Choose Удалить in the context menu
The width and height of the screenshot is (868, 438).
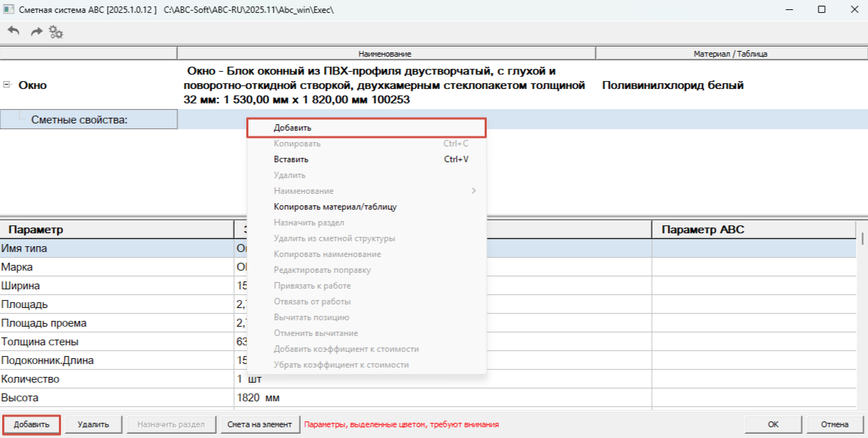click(x=366, y=175)
